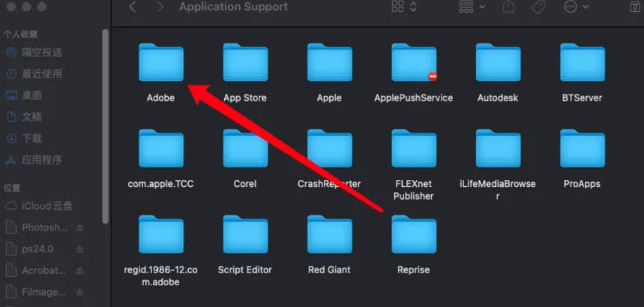Eject the ps24.0 volume
The image size is (644, 307).
pyautogui.click(x=80, y=248)
